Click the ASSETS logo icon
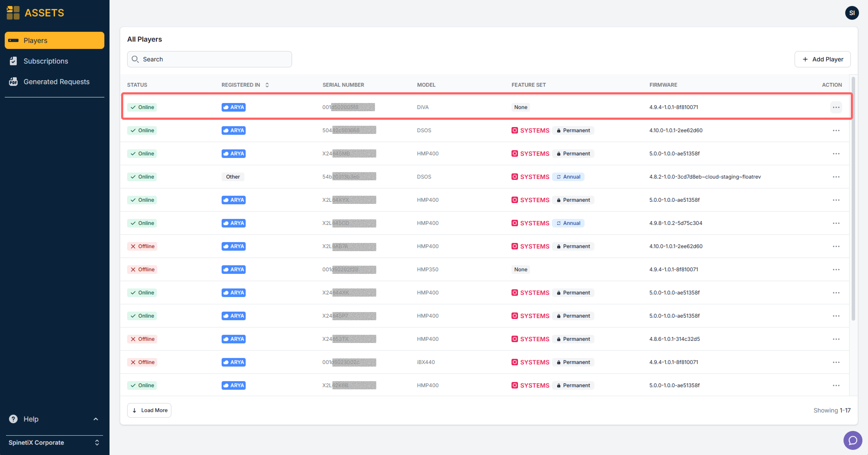The width and height of the screenshot is (868, 455). click(13, 12)
